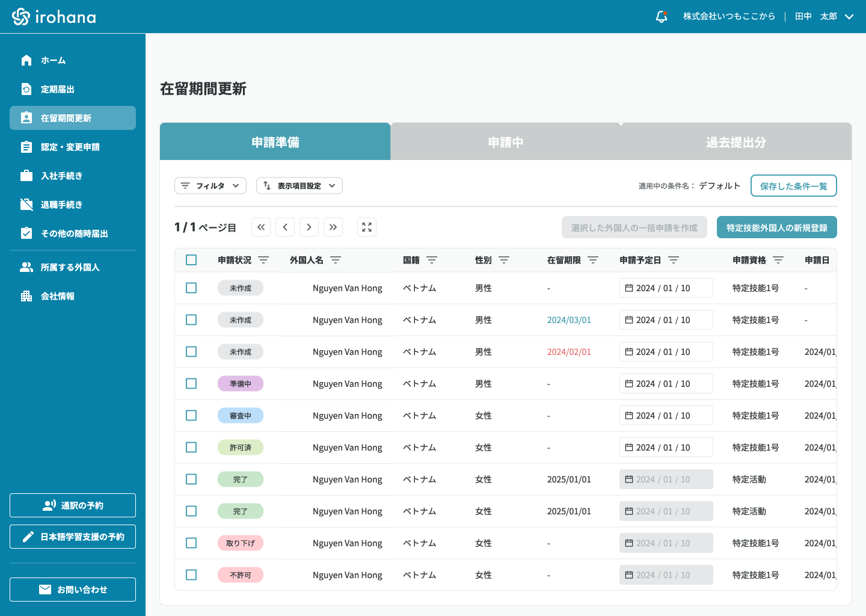The image size is (866, 616).
Task: Click the 申請予定日 date field in first row
Action: point(666,288)
